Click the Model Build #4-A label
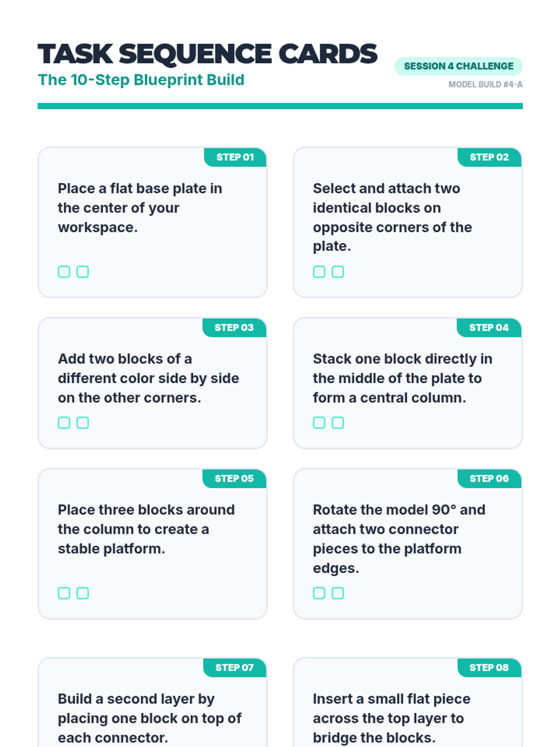560x747 pixels. tap(485, 85)
